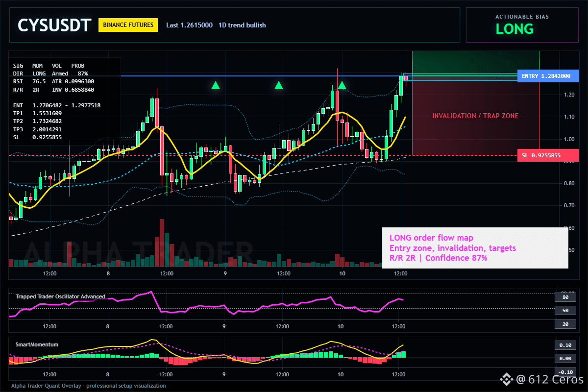Screen dimensions: 588x392
Task: Click the LONG order flow map annotation line
Action: point(432,238)
